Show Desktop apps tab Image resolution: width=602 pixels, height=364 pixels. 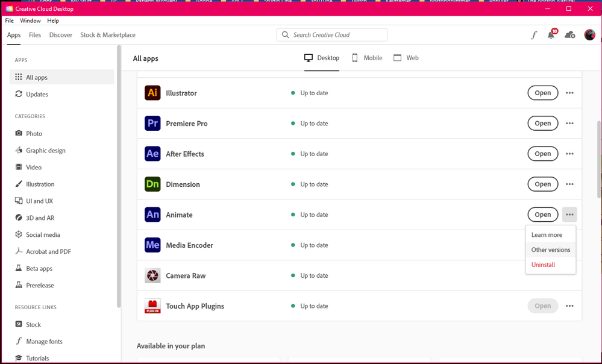322,58
